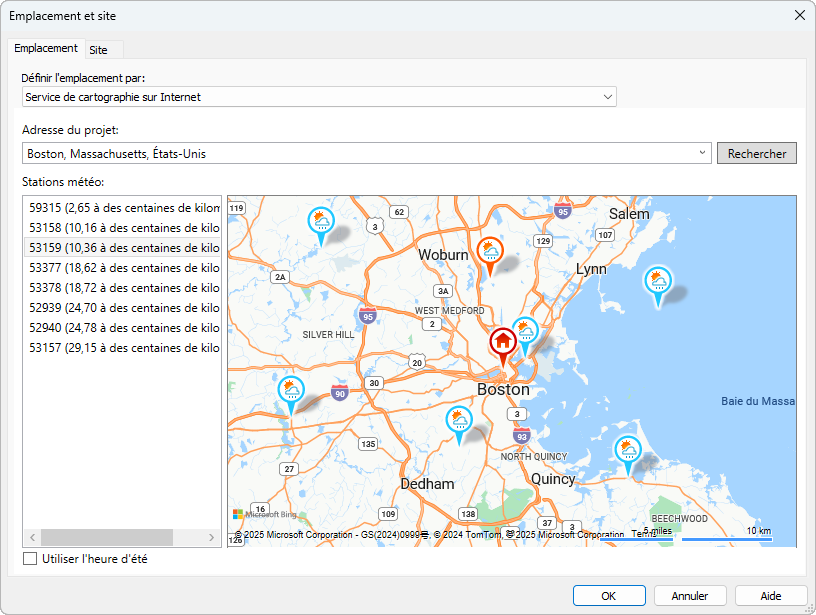Open the Définir l'emplacement par dropdown

319,97
